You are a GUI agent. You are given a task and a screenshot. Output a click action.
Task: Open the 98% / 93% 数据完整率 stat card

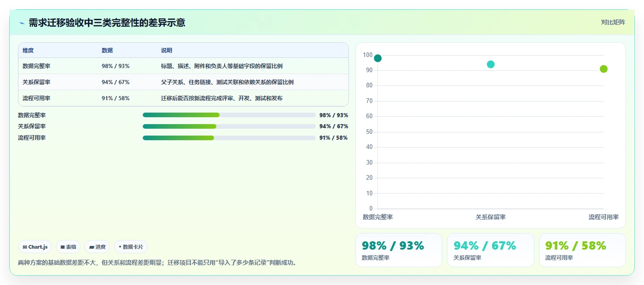399,250
